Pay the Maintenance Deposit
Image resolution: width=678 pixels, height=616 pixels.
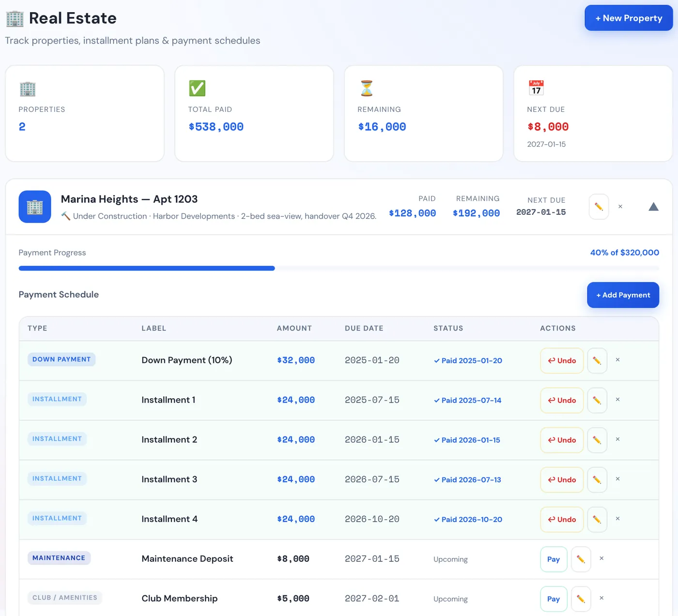click(554, 559)
